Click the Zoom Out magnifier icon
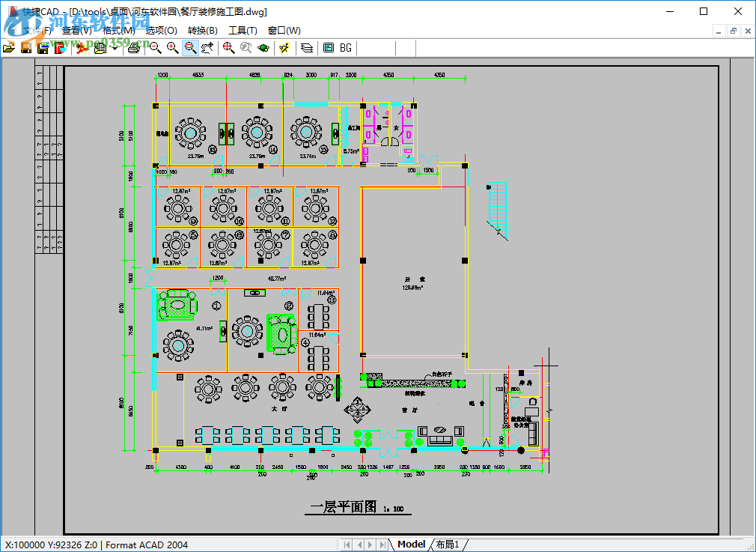756x552 pixels. 155,48
